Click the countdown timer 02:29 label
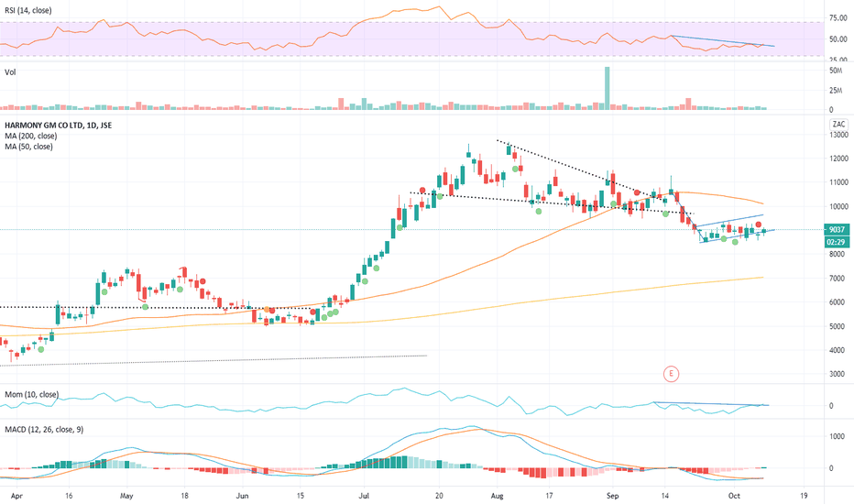The width and height of the screenshot is (854, 504). 837,242
